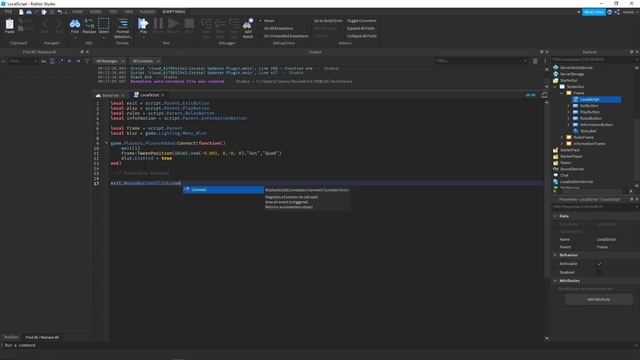Expand the RulesButton tree node
Viewport: 640px width, 360px height.
(x=568, y=118)
